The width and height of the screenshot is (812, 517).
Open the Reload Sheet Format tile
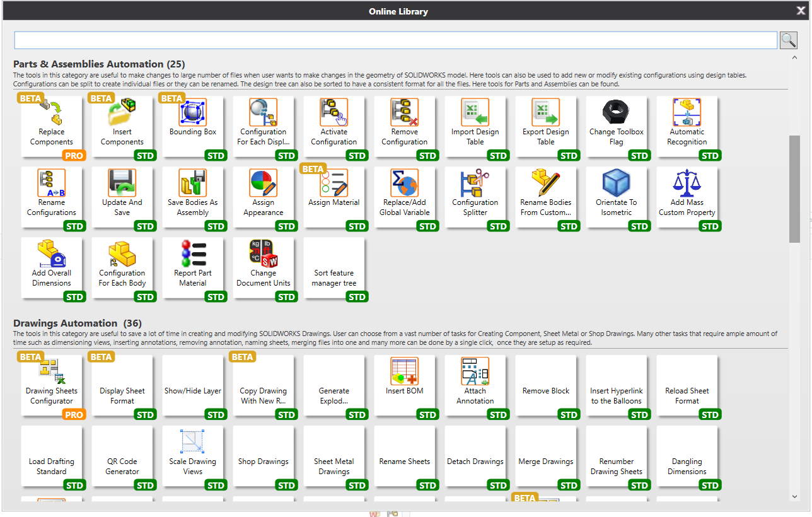687,386
